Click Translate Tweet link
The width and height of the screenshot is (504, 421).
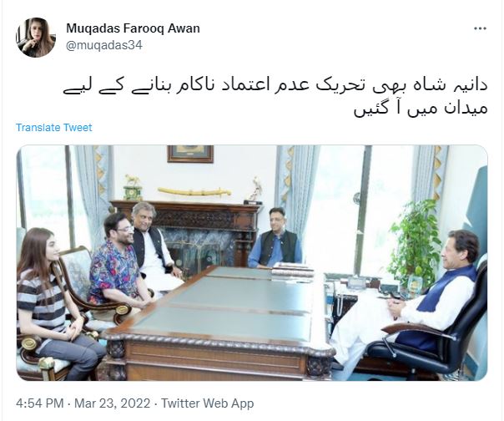(x=53, y=128)
